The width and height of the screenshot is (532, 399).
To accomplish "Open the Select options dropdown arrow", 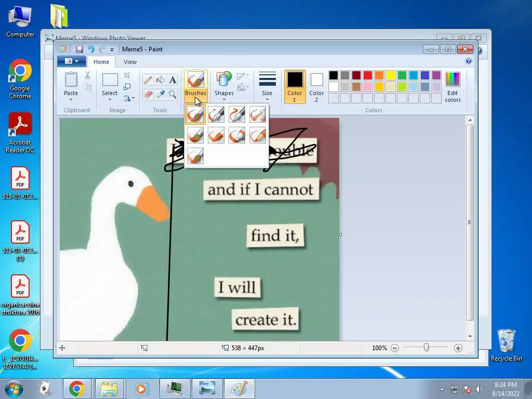I will tap(110, 99).
